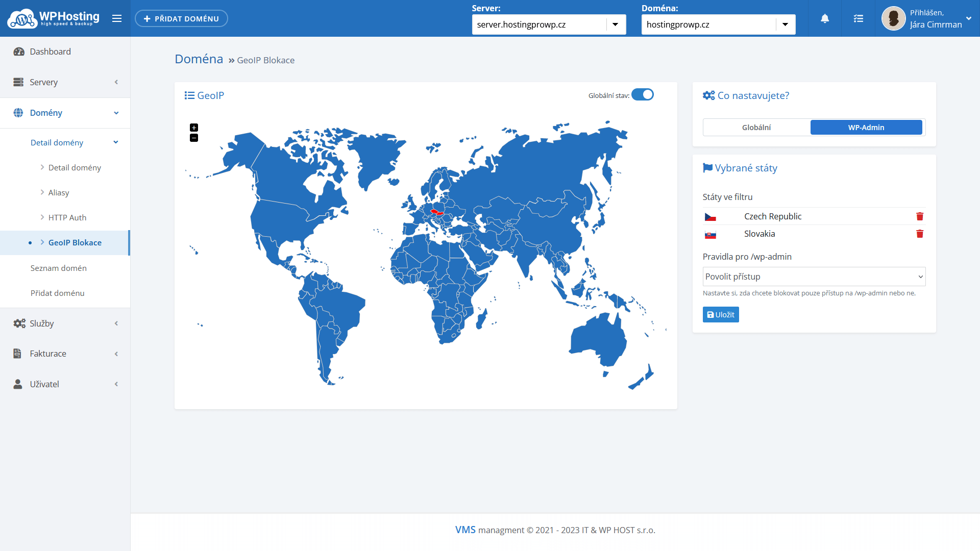The width and height of the screenshot is (980, 551).
Task: Toggle the Globální stav switch
Action: click(643, 95)
